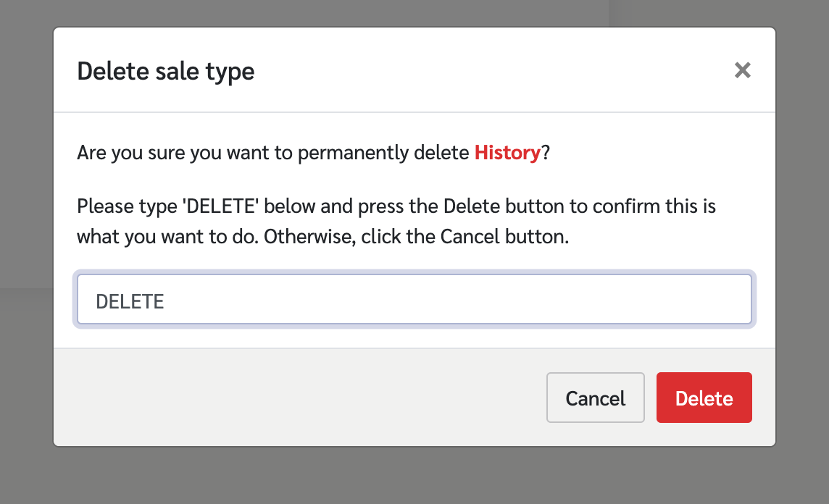
Task: Click the word DELETE inside the input
Action: click(130, 302)
